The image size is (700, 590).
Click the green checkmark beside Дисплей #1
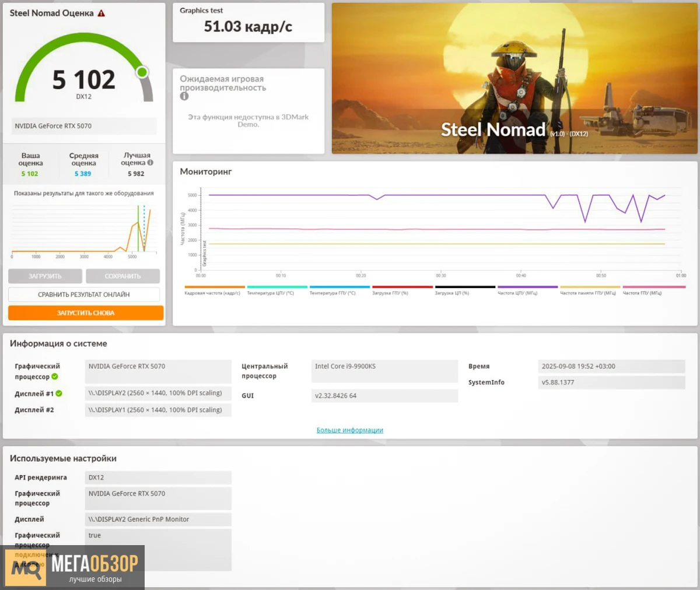click(59, 394)
